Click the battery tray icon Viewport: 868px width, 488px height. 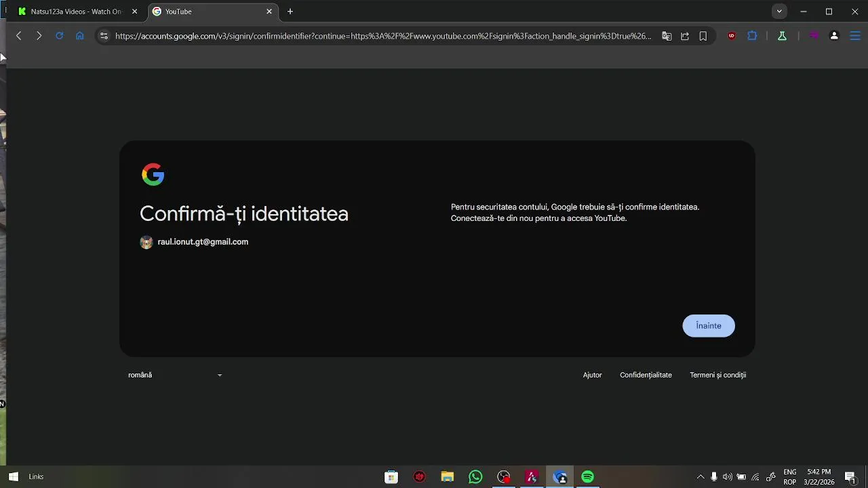741,477
